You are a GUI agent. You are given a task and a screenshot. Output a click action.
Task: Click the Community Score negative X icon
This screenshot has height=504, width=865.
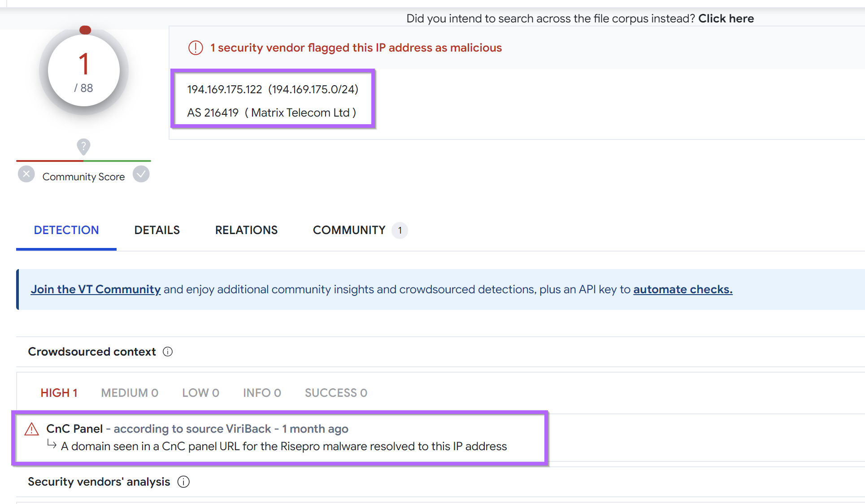(x=26, y=174)
